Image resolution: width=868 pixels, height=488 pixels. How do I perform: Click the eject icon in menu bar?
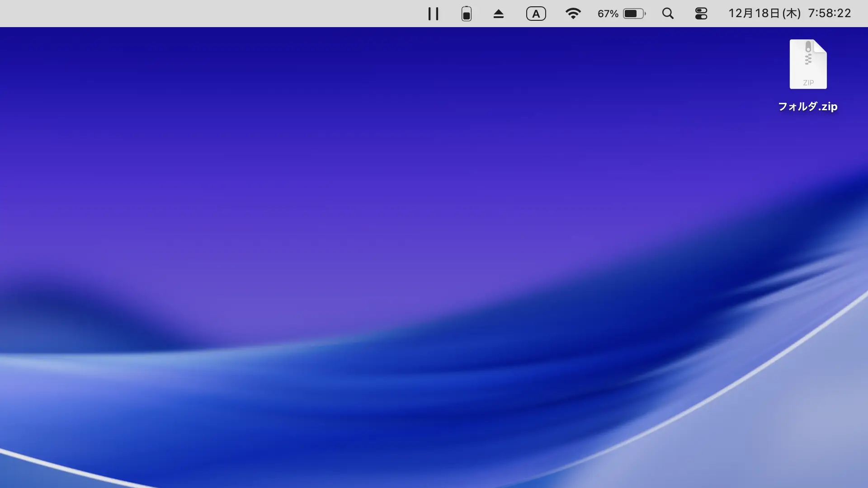point(498,14)
